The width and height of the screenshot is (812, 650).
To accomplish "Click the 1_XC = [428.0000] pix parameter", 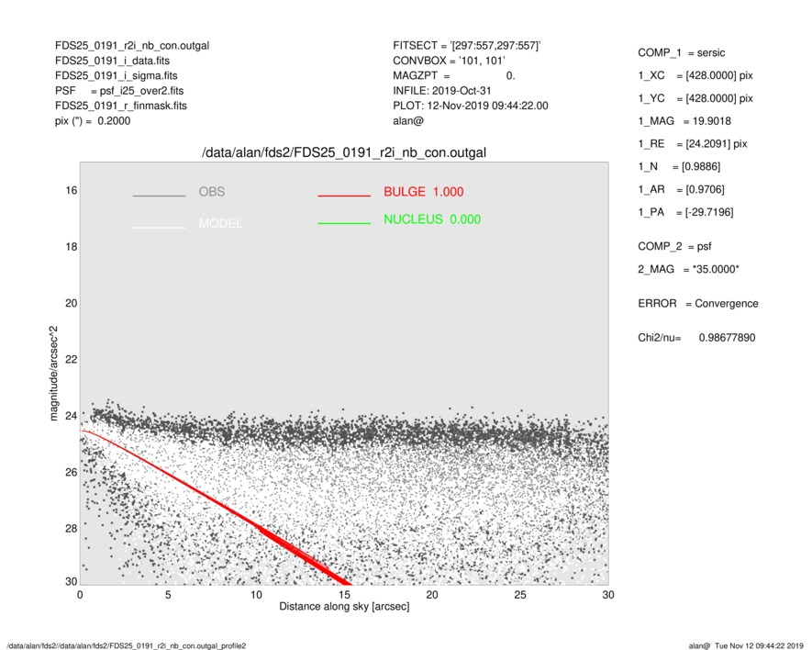I will click(x=695, y=75).
